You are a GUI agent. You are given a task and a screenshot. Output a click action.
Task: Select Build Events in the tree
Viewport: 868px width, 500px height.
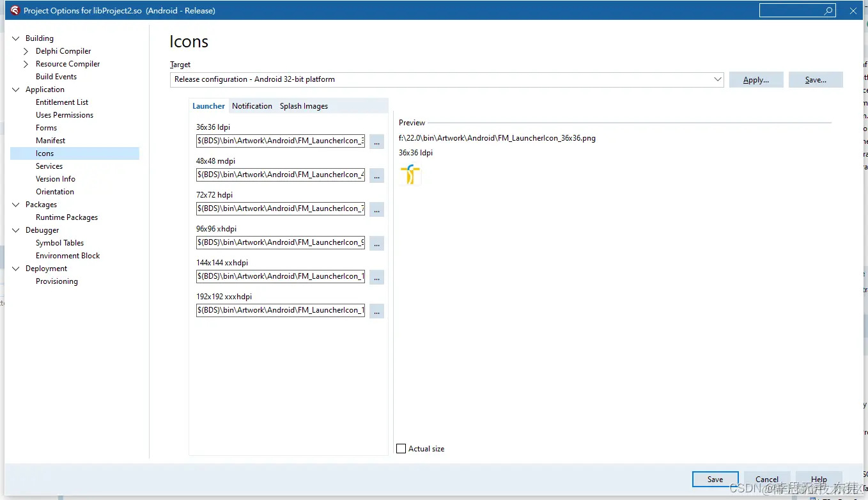coord(56,77)
